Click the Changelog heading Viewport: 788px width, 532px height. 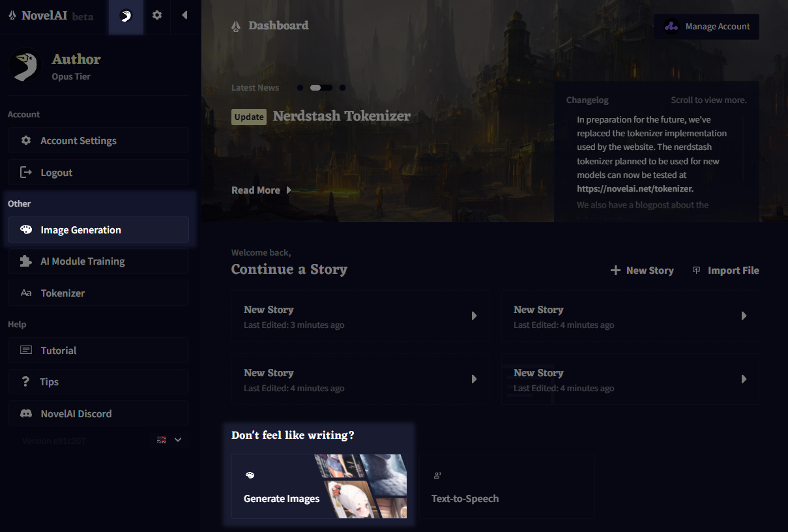587,100
